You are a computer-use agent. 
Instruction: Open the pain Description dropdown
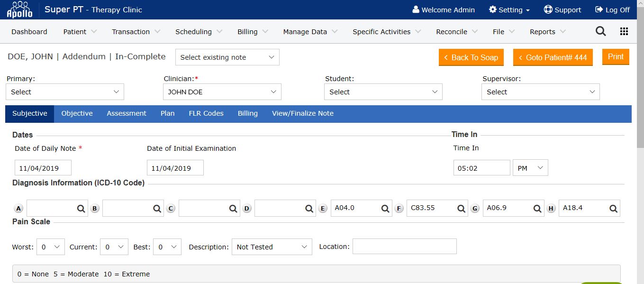(272, 247)
